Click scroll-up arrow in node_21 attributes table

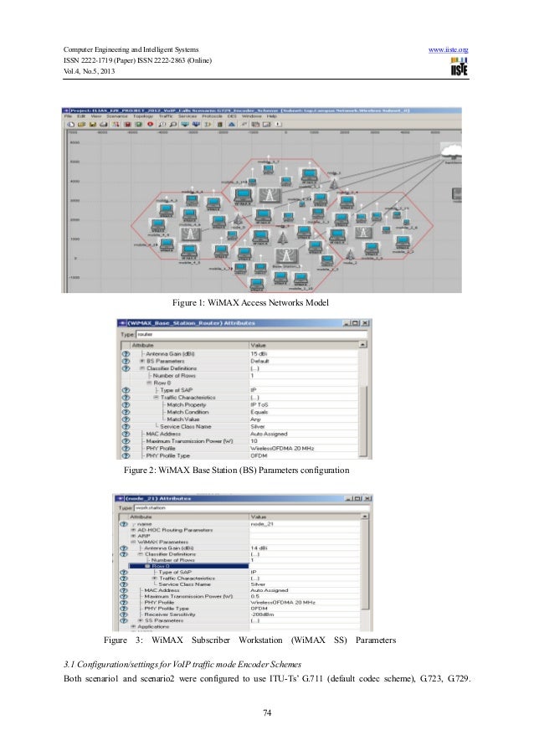coord(365,517)
